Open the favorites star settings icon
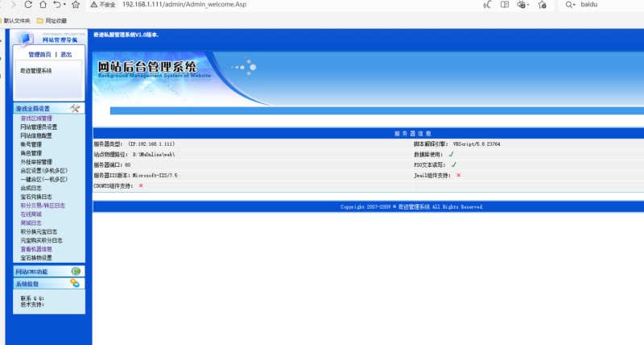 (x=542, y=5)
